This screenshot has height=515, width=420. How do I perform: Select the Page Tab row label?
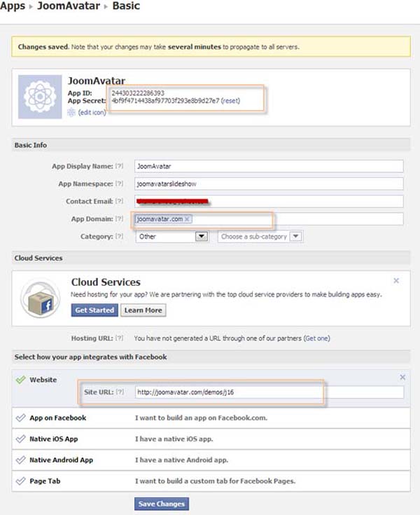click(45, 481)
